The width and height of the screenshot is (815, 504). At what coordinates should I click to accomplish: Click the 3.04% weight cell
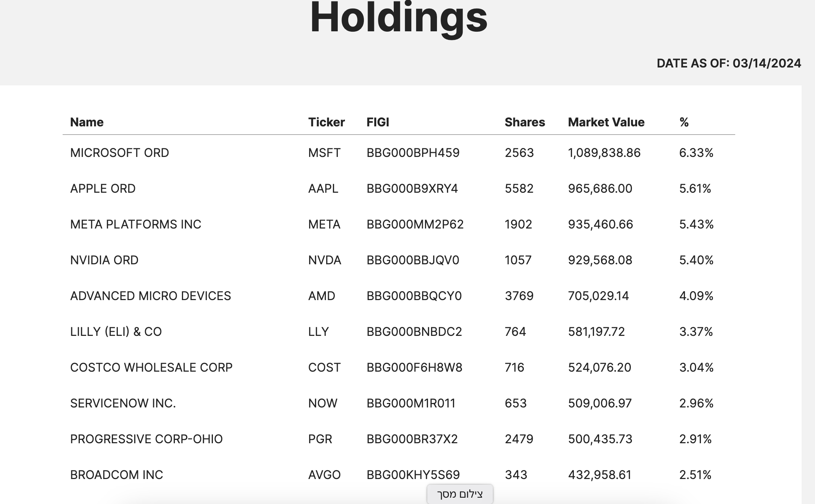(x=696, y=368)
